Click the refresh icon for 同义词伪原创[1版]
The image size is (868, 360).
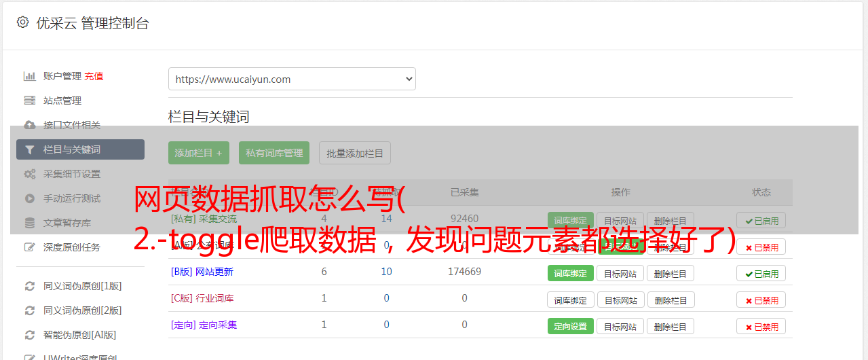click(29, 286)
